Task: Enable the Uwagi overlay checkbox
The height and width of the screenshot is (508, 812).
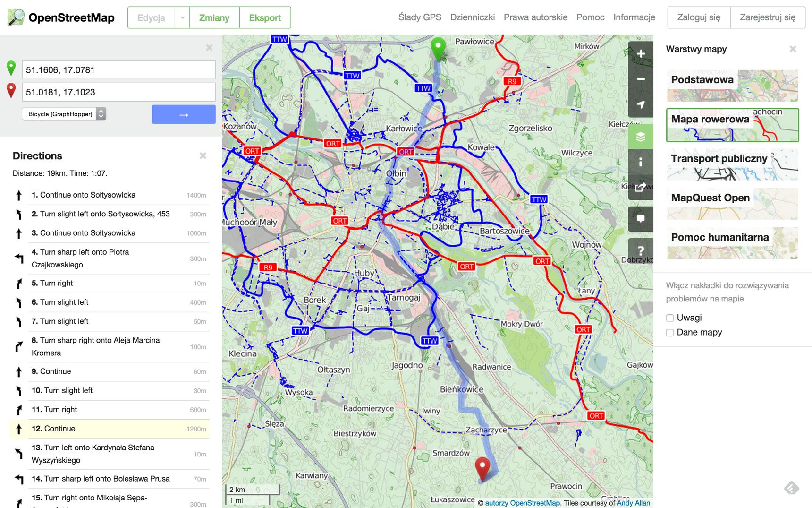Action: (669, 318)
